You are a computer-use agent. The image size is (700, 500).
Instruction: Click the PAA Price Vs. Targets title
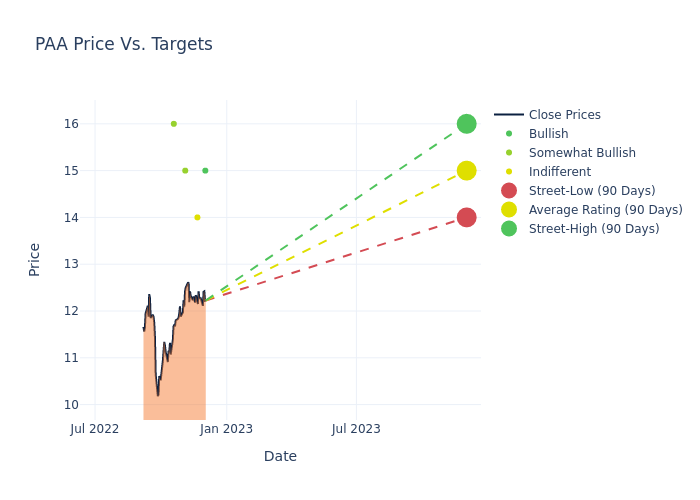point(124,45)
